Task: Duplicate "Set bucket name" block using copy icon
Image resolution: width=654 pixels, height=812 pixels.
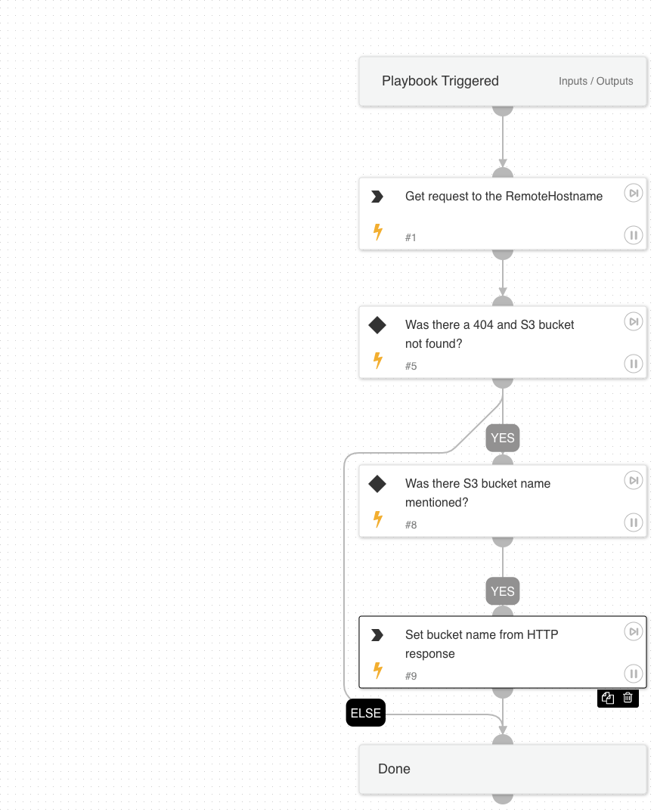Action: 607,698
